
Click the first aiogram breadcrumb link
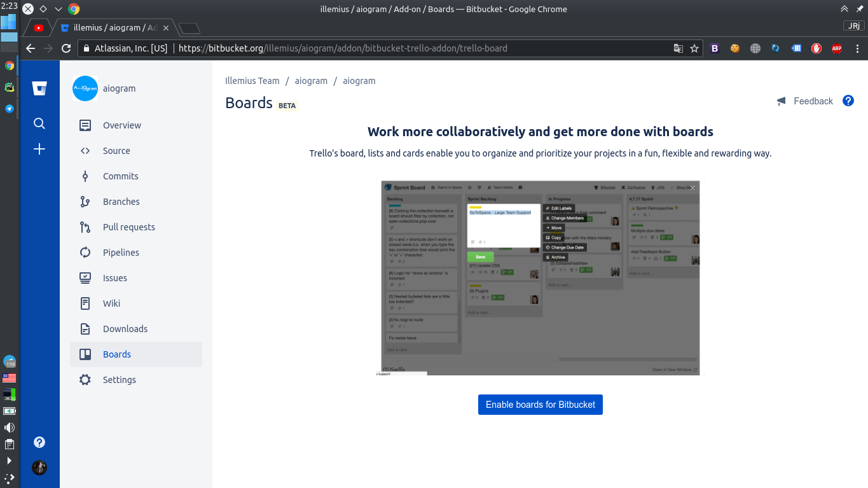(311, 81)
